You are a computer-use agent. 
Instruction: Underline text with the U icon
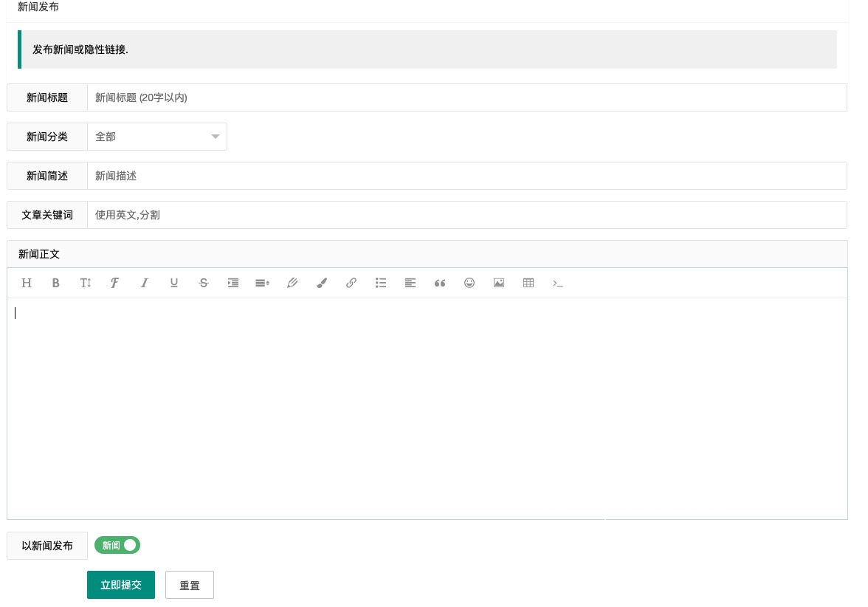(x=174, y=283)
